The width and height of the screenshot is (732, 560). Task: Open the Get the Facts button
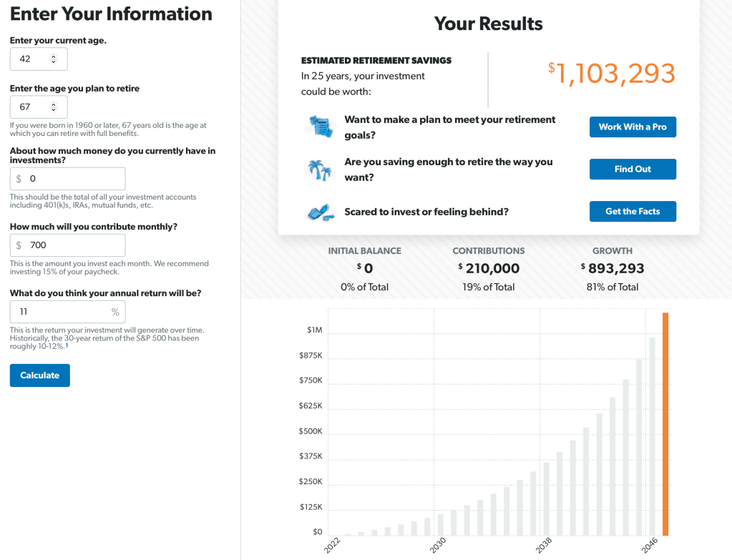[x=632, y=212]
